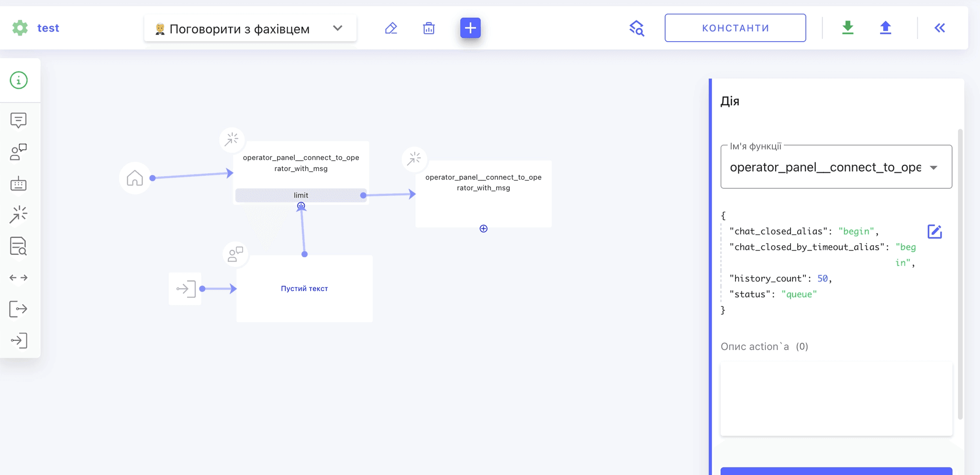Select the keyboard node tool in sidebar
This screenshot has height=475, width=980.
19,183
